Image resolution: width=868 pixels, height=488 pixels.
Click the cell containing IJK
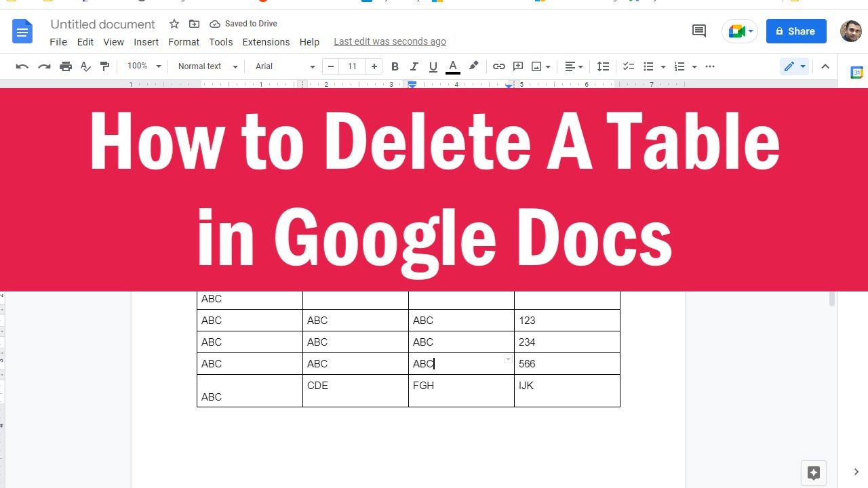tap(567, 391)
